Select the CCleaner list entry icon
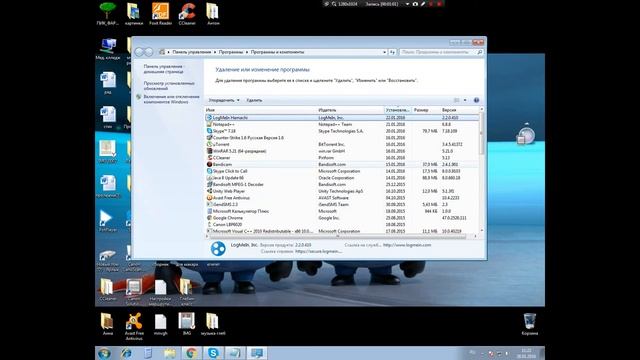The width and height of the screenshot is (640, 360). point(209,158)
